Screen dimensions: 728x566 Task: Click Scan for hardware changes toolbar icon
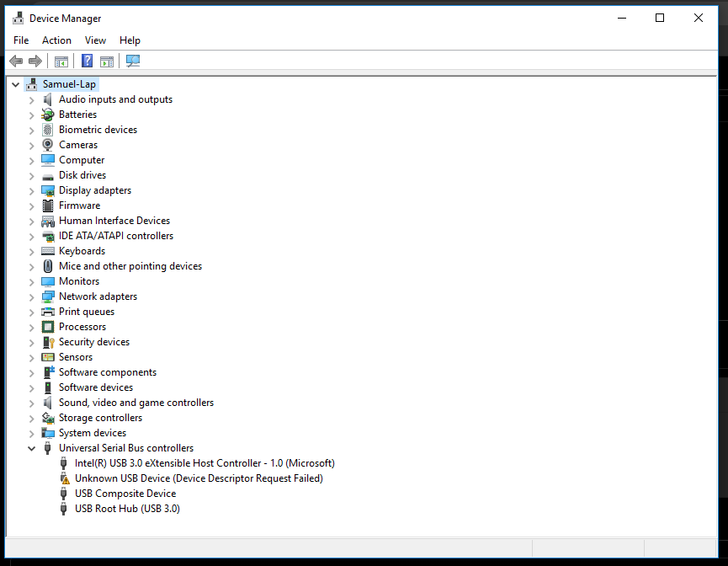[x=132, y=61]
